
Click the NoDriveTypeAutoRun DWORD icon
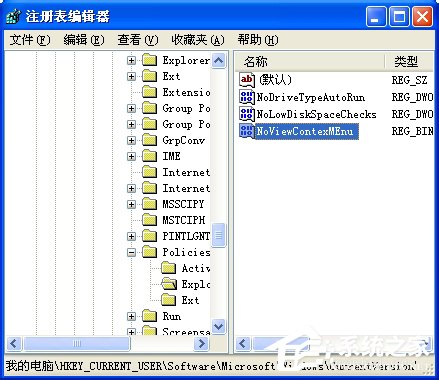point(247,97)
